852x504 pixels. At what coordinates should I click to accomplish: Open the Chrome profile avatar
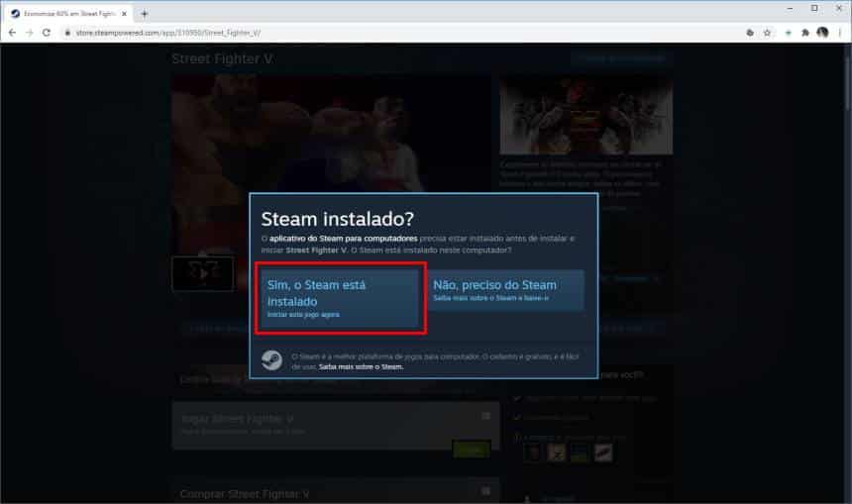point(822,33)
